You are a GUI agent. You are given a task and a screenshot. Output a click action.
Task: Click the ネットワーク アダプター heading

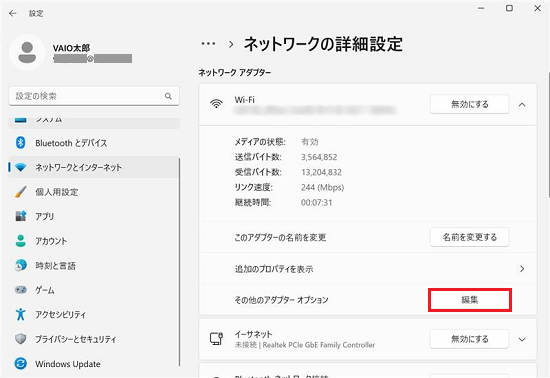(x=234, y=73)
